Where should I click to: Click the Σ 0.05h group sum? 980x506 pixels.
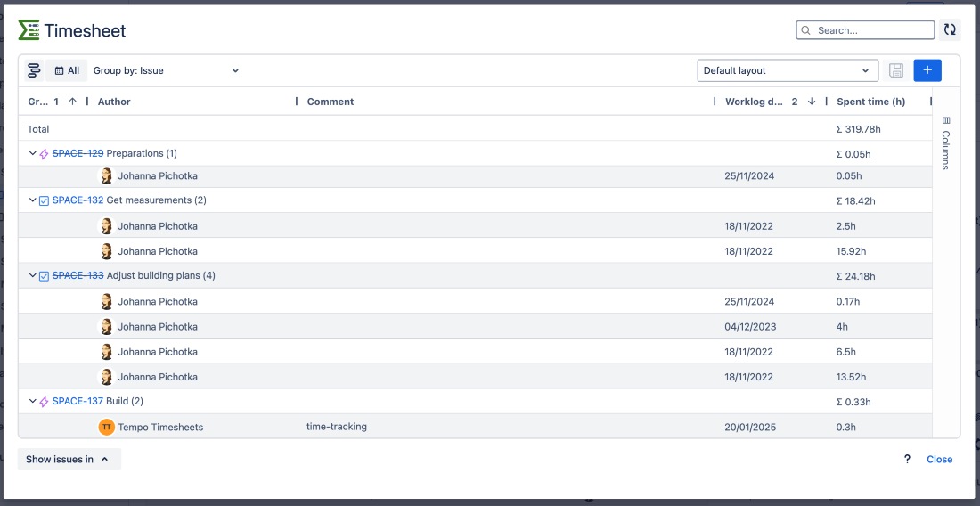click(x=853, y=154)
